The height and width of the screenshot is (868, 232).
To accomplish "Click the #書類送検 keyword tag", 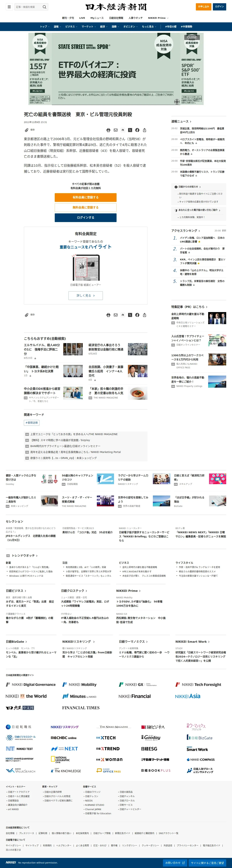I will click(32, 422).
